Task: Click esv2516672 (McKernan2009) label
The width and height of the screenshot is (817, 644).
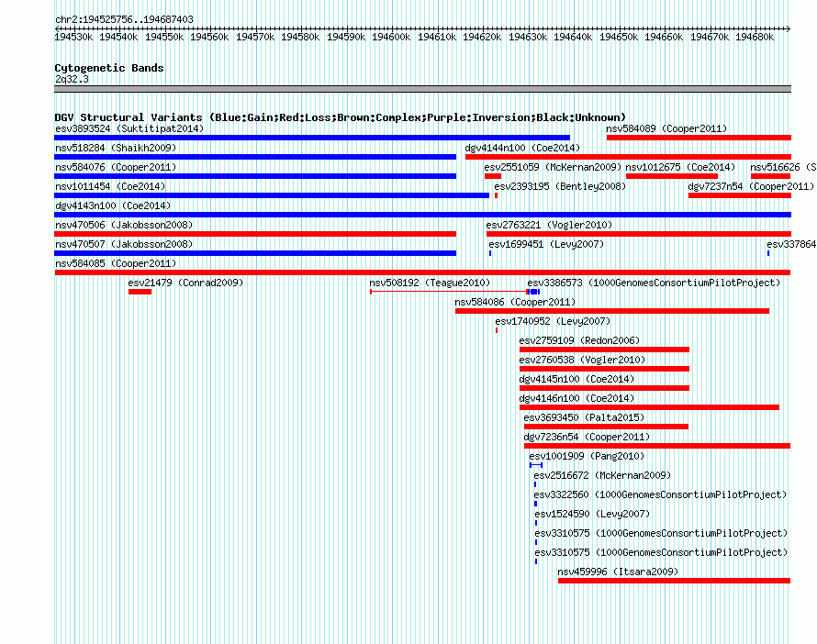Action: tap(602, 475)
